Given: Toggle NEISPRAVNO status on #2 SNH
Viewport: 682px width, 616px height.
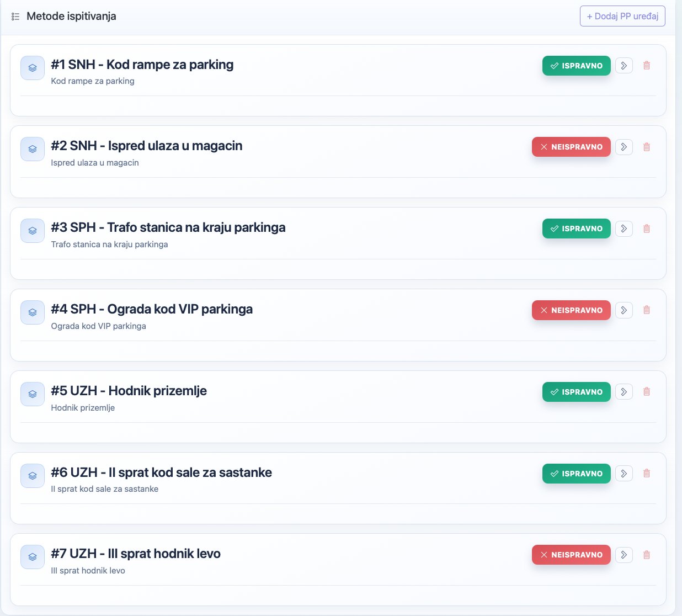Looking at the screenshot, I should pyautogui.click(x=571, y=147).
